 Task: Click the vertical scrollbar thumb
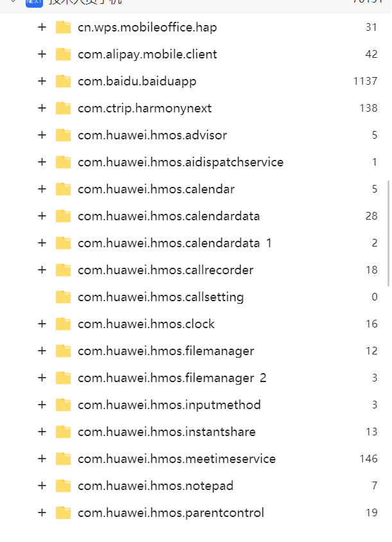389,233
